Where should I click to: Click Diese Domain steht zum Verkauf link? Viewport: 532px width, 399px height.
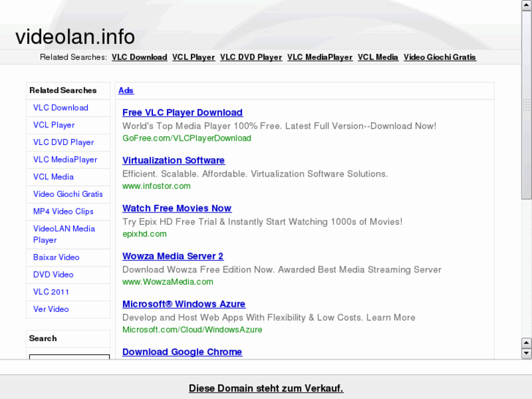pos(266,388)
